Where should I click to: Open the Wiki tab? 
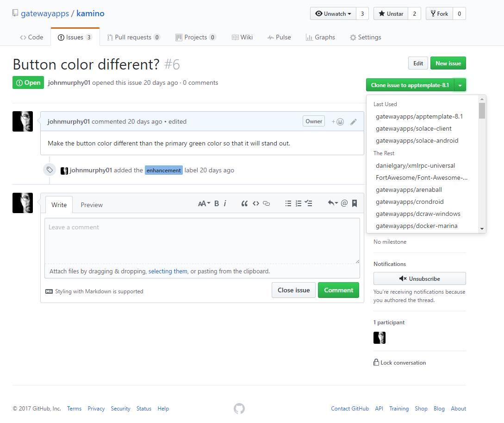tap(243, 38)
